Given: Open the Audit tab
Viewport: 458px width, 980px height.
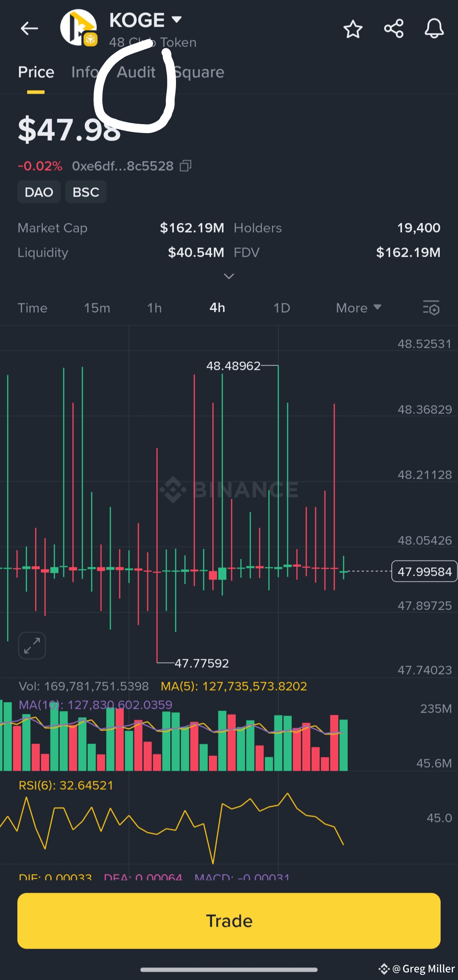Looking at the screenshot, I should coord(136,72).
